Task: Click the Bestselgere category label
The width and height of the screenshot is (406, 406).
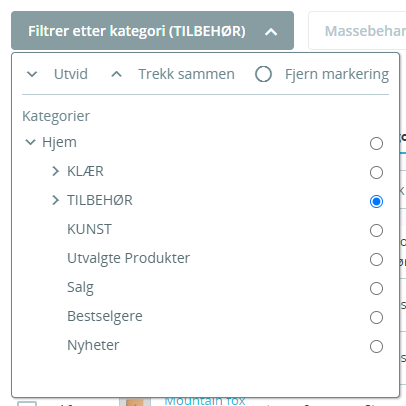Action: point(105,316)
